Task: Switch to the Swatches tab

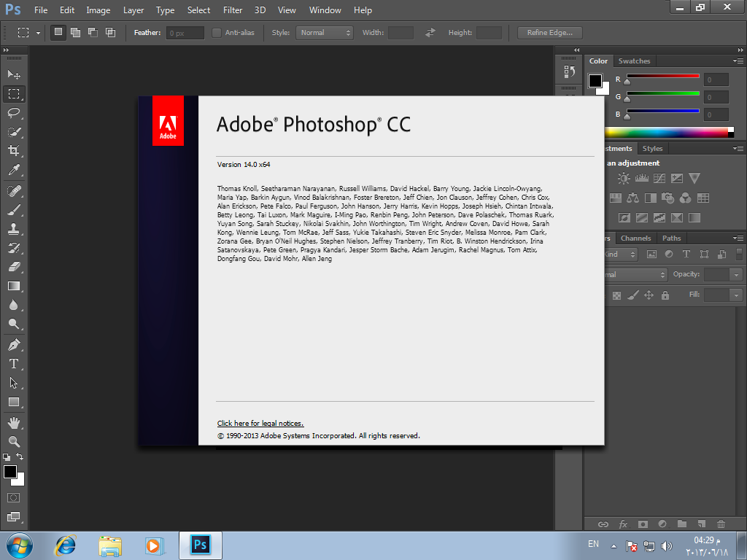Action: (634, 61)
